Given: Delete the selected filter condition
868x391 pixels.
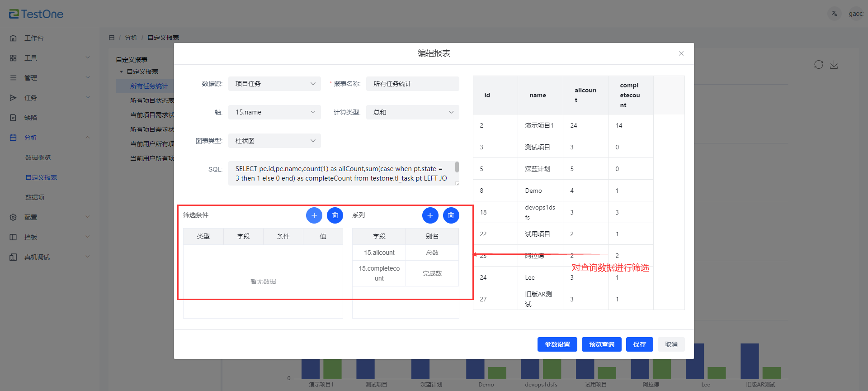Looking at the screenshot, I should [335, 215].
